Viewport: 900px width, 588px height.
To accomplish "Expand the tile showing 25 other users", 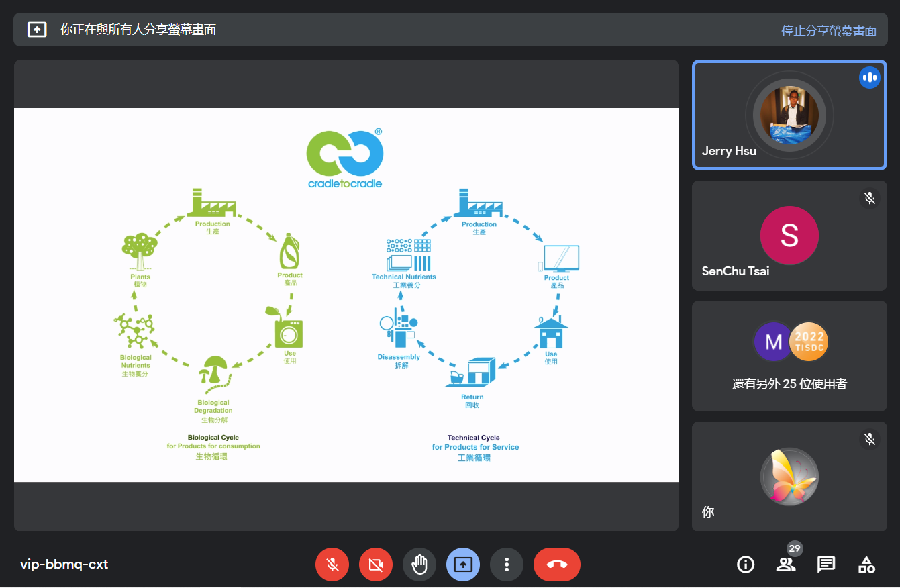I will 789,356.
